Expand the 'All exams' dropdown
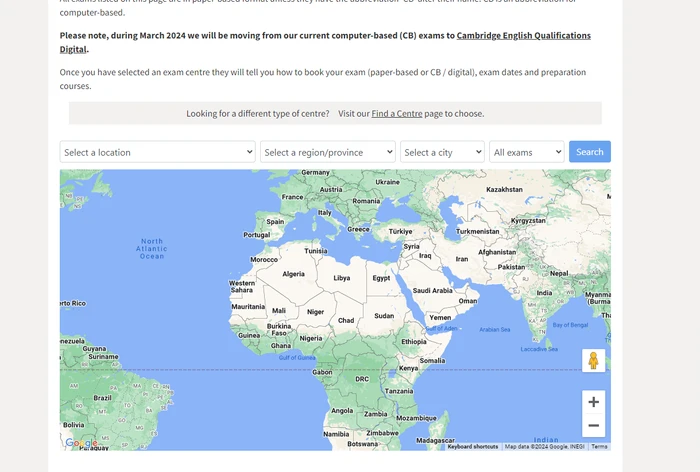This screenshot has width=700, height=472. 527,152
